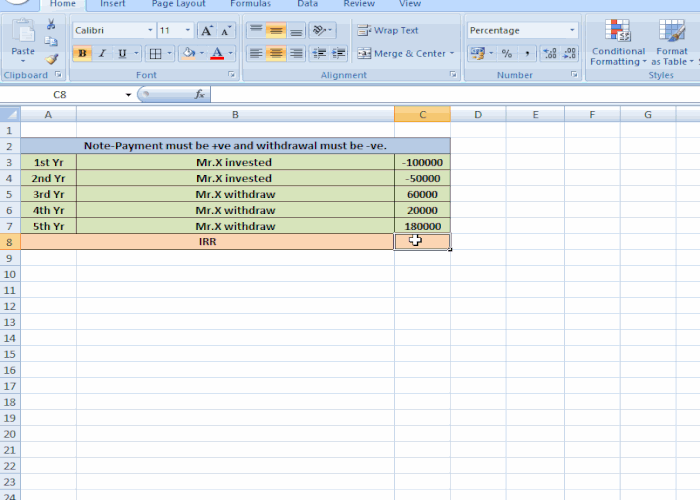Click Wrap Text button

[x=388, y=30]
